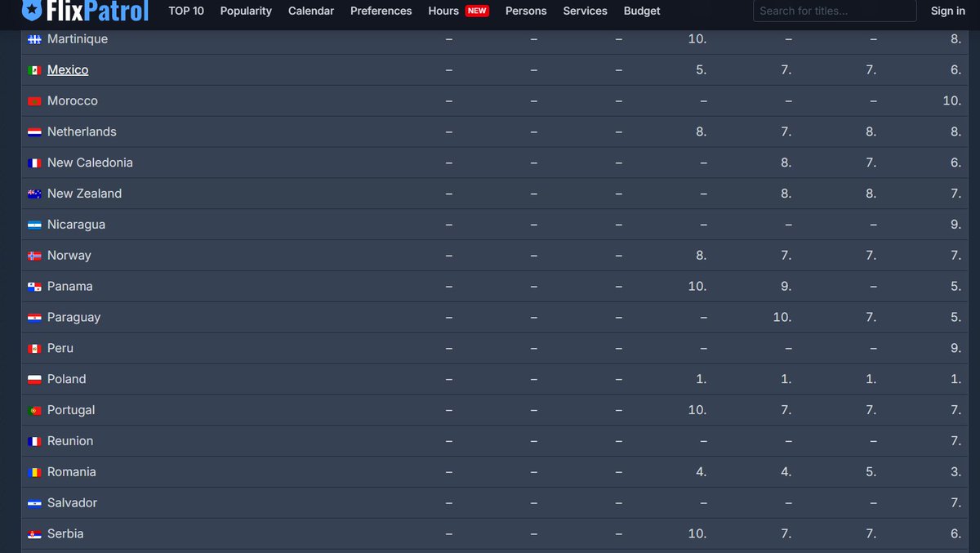Click the "9." rank in Nicaragua row
This screenshot has height=553, width=980.
[955, 225]
